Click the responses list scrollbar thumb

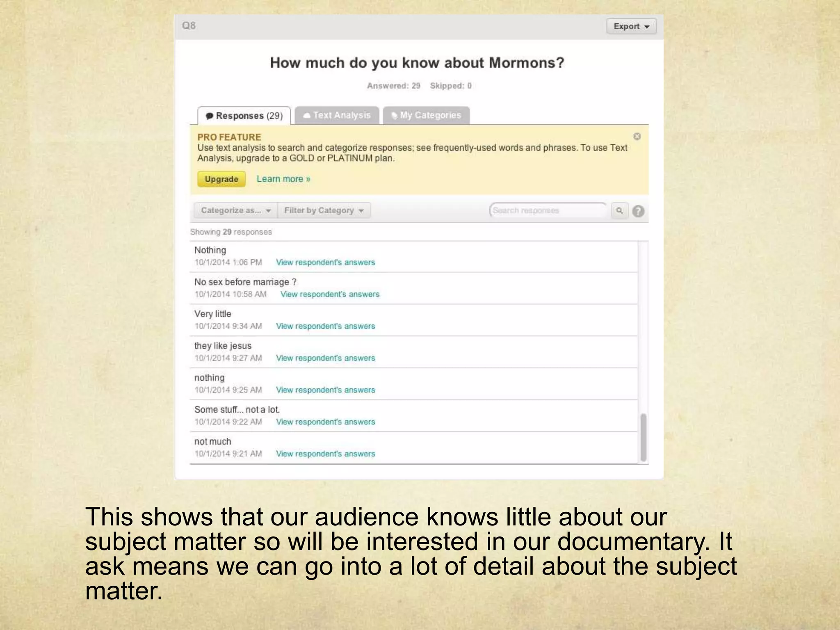(x=644, y=438)
